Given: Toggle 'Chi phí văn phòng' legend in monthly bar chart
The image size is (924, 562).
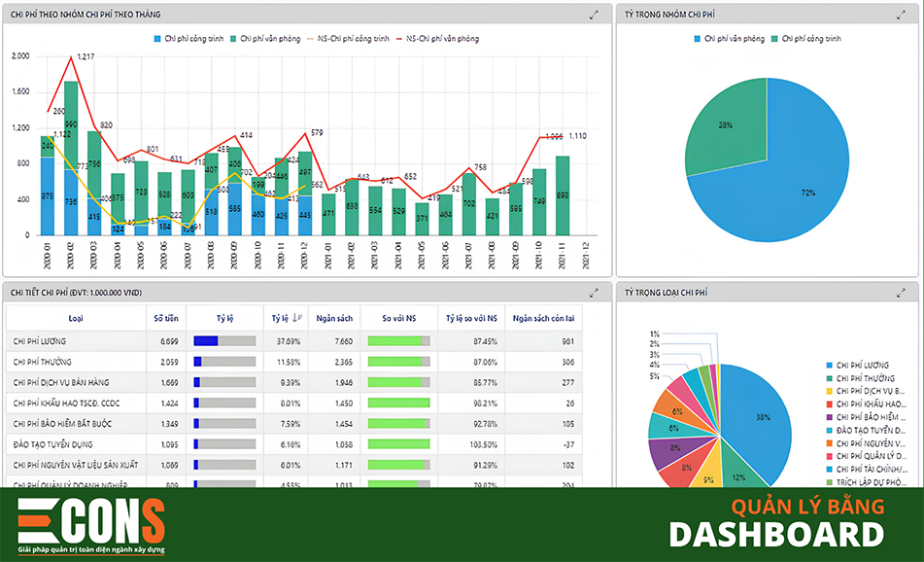Looking at the screenshot, I should 265,39.
